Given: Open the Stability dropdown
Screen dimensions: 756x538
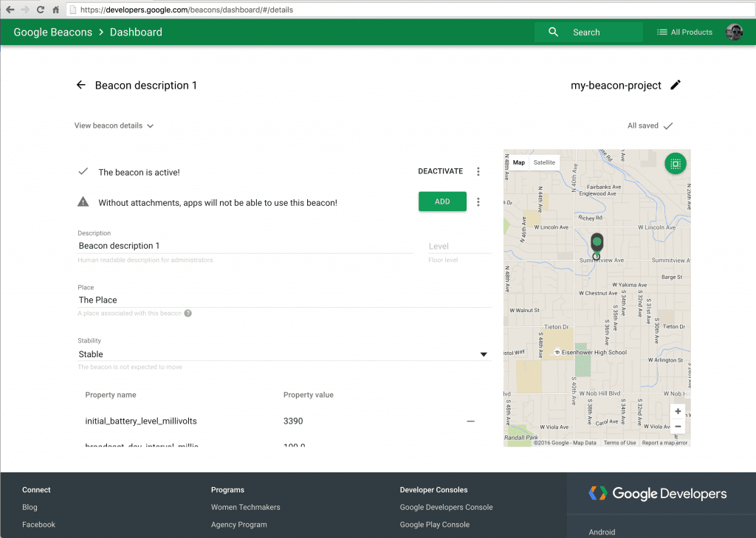Looking at the screenshot, I should point(284,354).
